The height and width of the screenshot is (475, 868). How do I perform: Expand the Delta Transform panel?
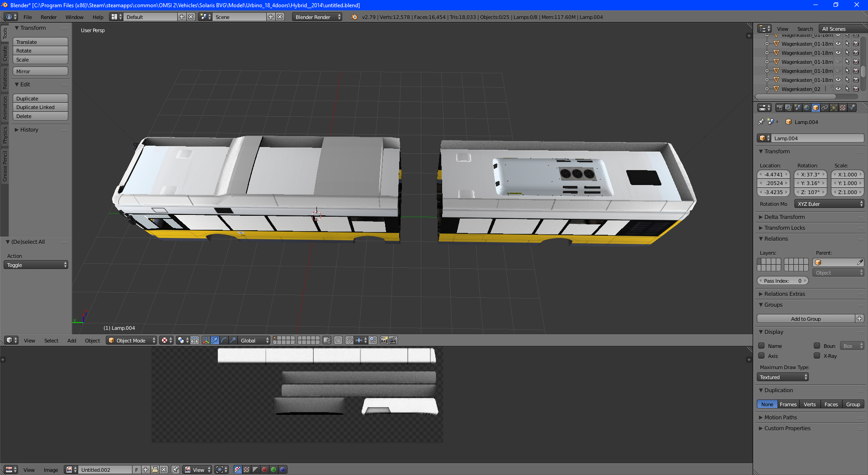(x=784, y=217)
